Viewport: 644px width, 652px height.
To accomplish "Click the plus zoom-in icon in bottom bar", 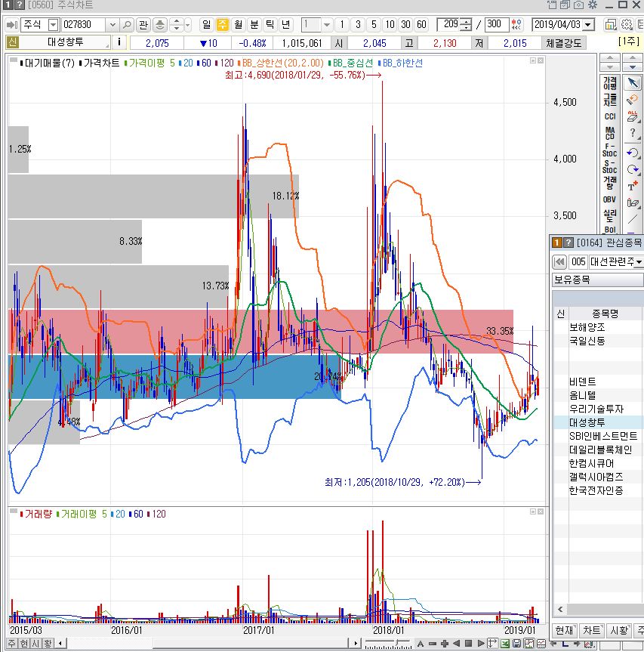I will tap(445, 644).
